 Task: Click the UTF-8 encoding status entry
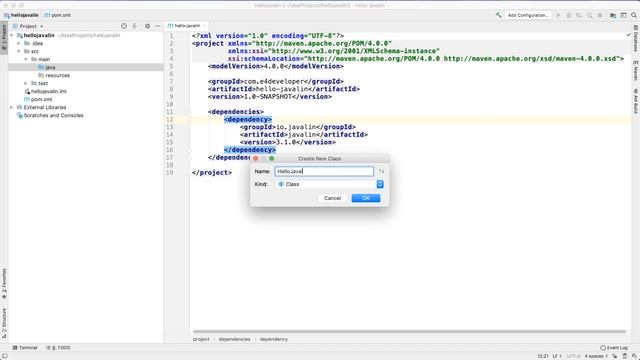point(573,356)
